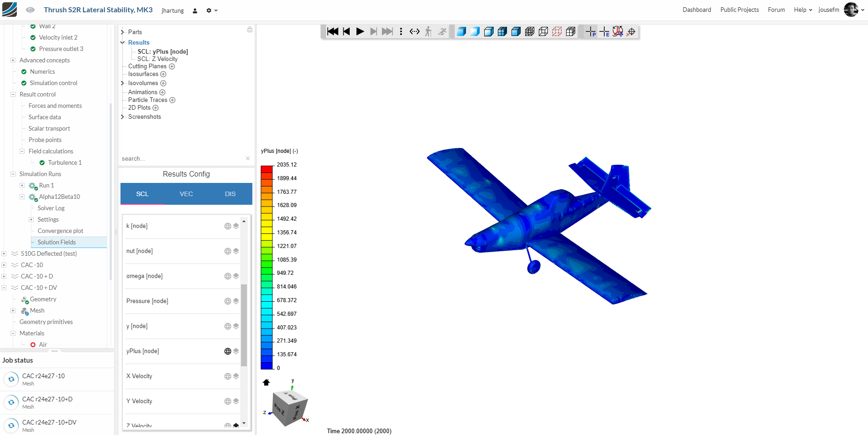The width and height of the screenshot is (868, 435).
Task: Select the outline-only wireframe cube mode
Action: point(543,31)
